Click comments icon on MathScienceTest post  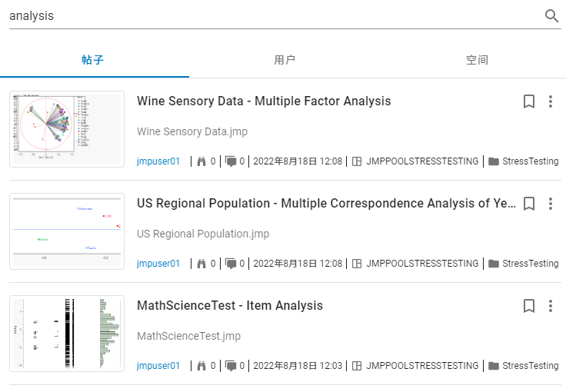pos(231,366)
